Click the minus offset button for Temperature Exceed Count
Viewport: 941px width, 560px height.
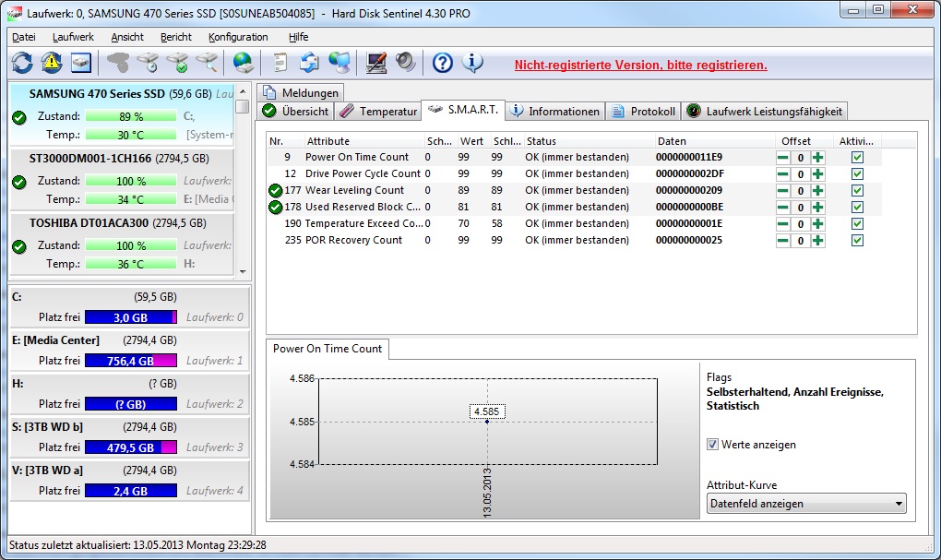click(x=782, y=224)
